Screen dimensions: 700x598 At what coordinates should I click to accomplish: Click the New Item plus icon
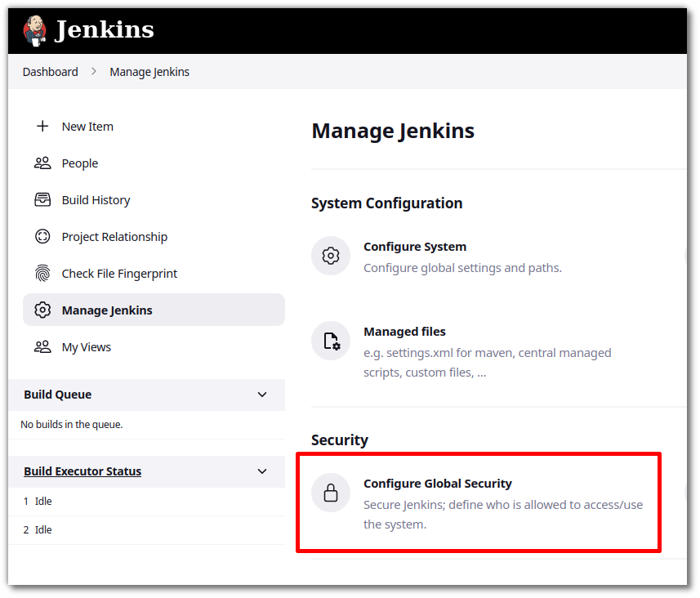click(42, 127)
